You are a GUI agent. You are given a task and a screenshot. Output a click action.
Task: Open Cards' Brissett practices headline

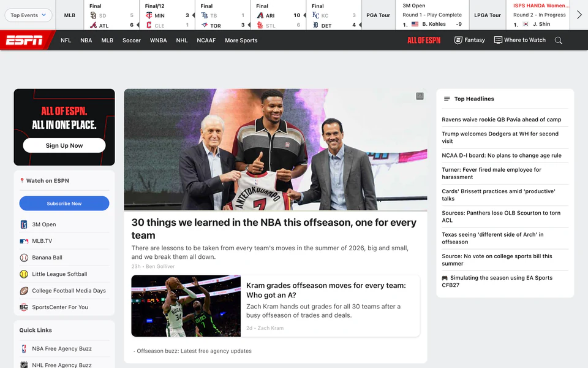pyautogui.click(x=499, y=195)
